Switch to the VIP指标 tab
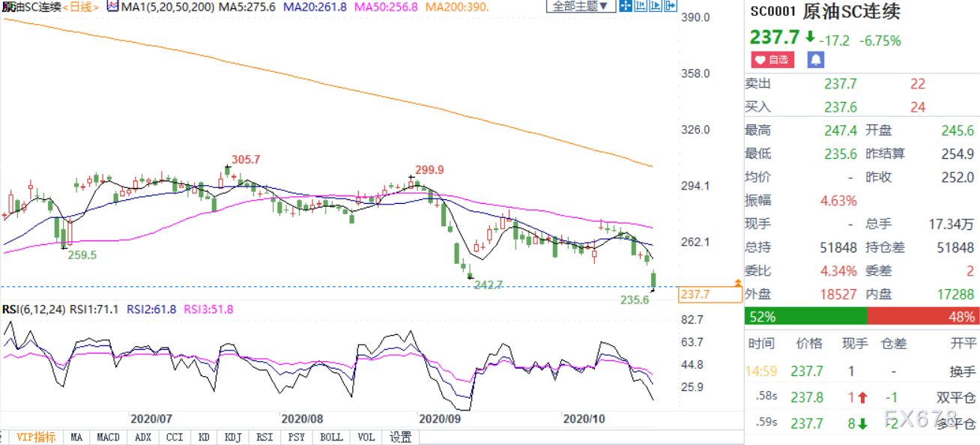This screenshot has height=445, width=980. pyautogui.click(x=36, y=437)
